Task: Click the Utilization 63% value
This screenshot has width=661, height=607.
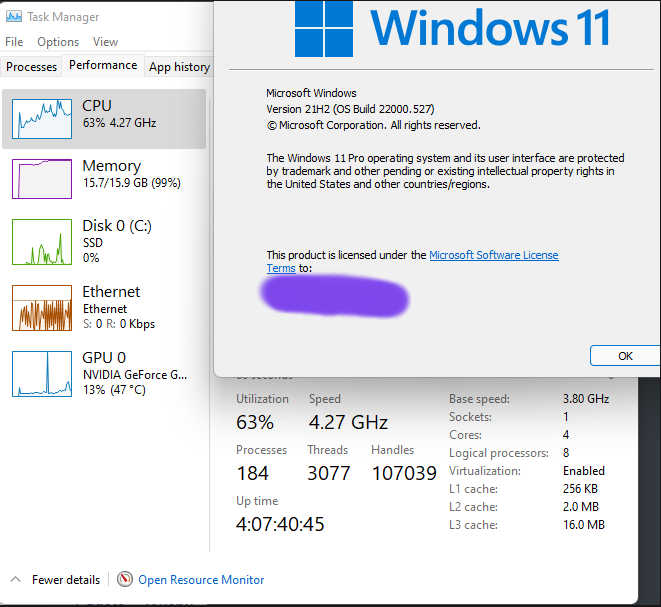Action: tap(255, 422)
